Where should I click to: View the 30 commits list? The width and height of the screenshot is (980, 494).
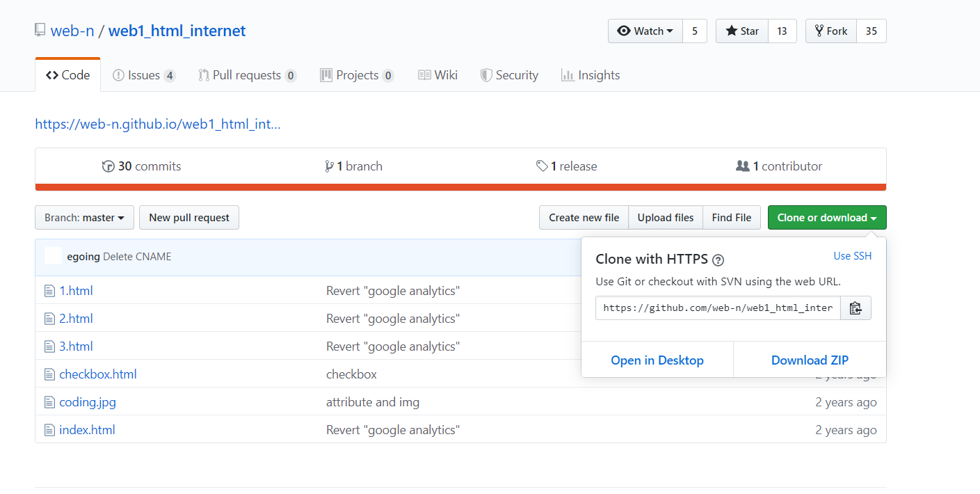[142, 166]
